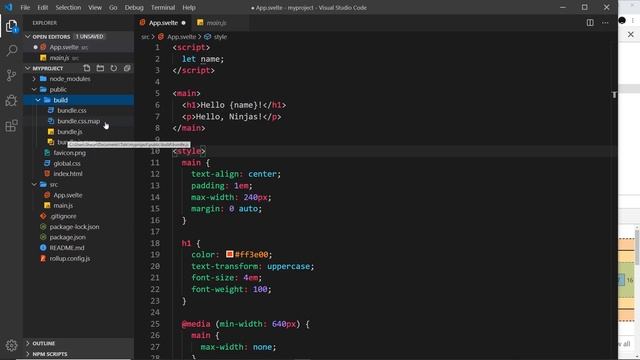Open bundle.css.map file
The height and width of the screenshot is (360, 640).
[78, 121]
